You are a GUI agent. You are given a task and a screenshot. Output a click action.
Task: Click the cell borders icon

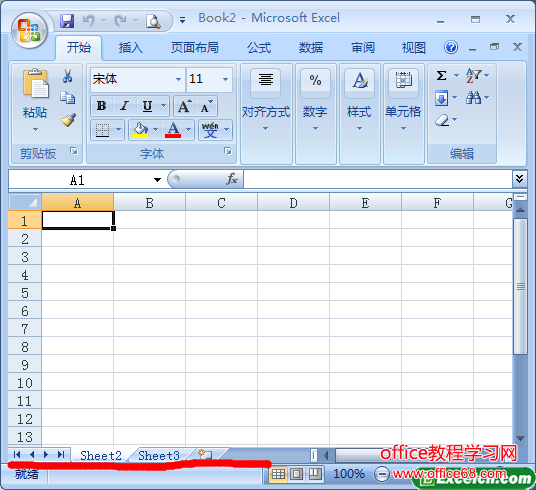(102, 130)
